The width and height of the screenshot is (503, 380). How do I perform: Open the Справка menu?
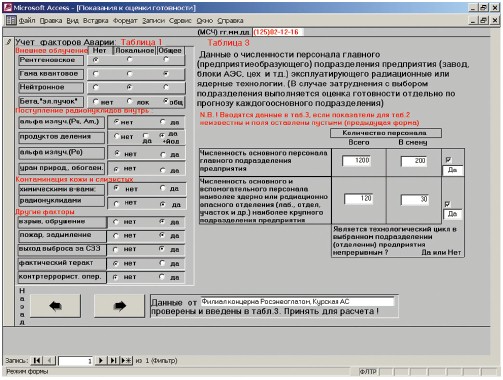pos(230,21)
